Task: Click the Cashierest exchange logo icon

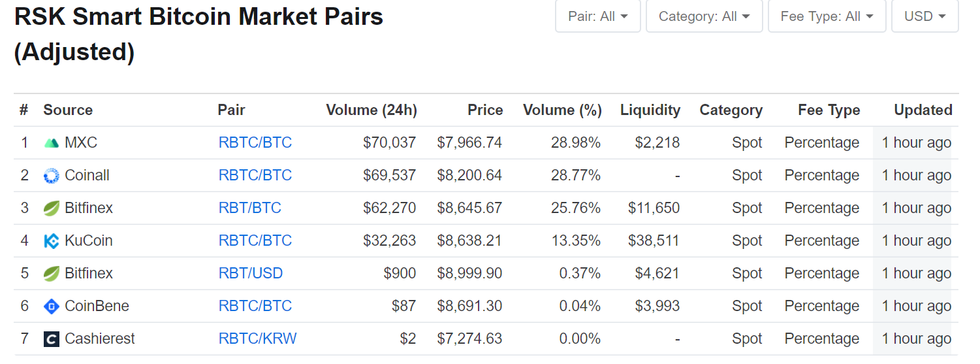Action: pyautogui.click(x=52, y=339)
